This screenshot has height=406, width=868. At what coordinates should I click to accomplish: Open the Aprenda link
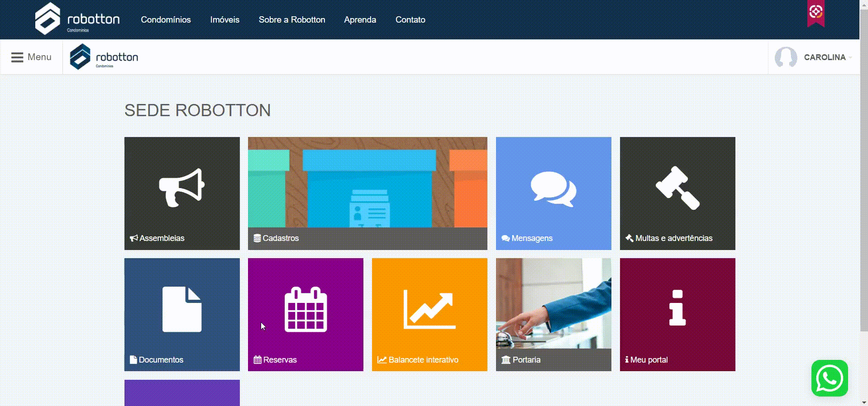tap(360, 20)
